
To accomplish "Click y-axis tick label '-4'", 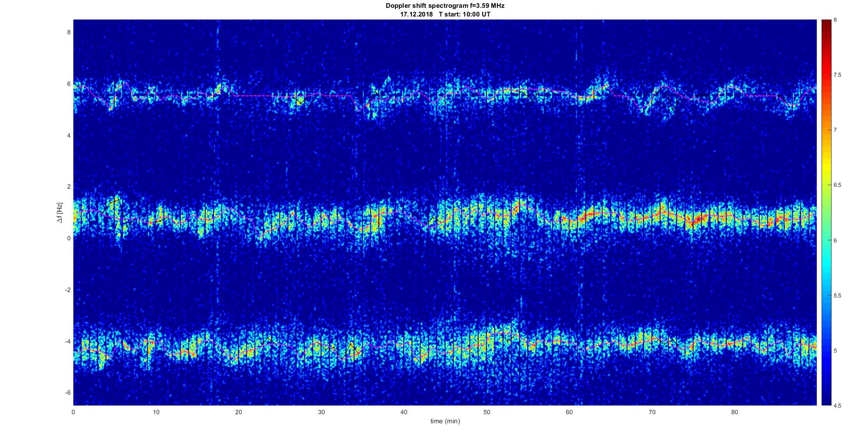I will click(x=67, y=341).
